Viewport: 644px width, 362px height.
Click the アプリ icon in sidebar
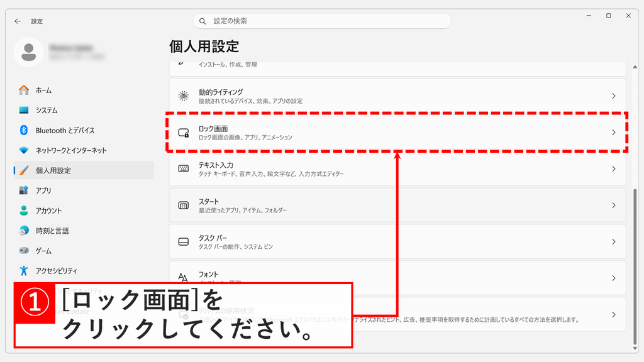[x=24, y=190]
